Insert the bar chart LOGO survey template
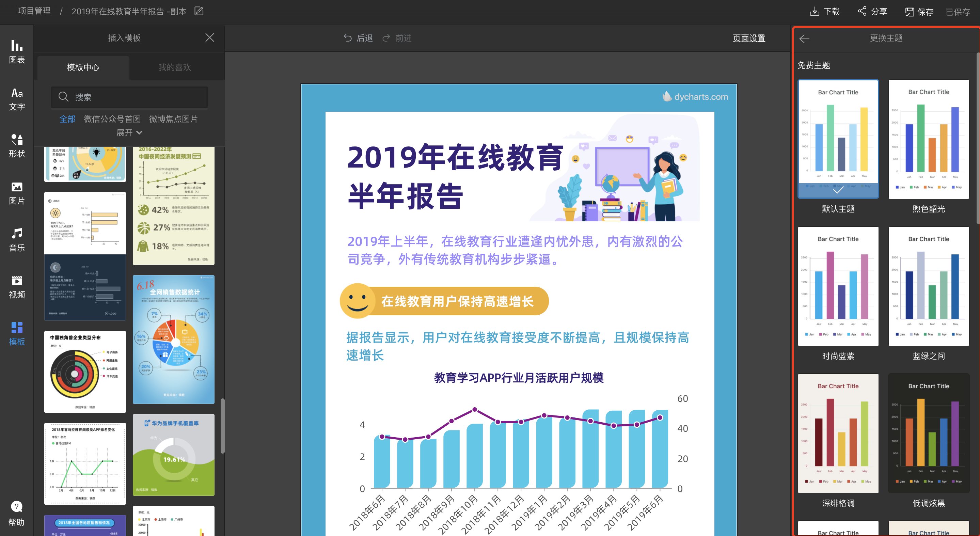Image resolution: width=980 pixels, height=536 pixels. click(x=85, y=256)
